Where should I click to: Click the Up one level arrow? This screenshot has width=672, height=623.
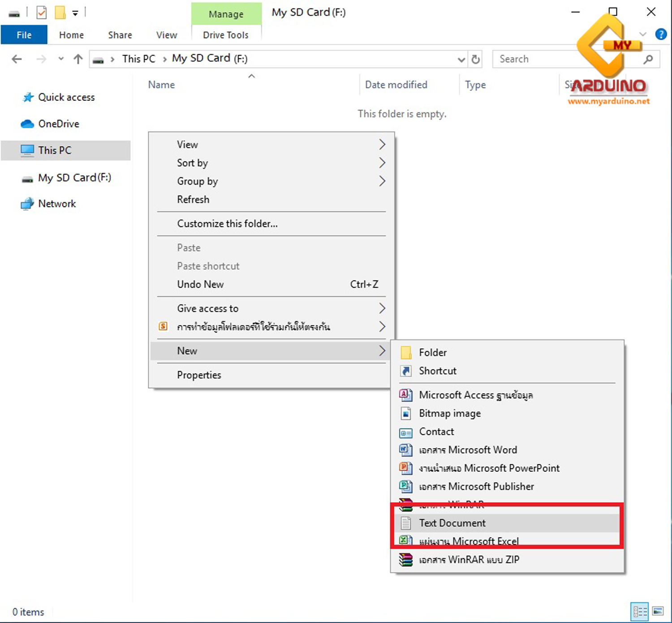click(78, 59)
